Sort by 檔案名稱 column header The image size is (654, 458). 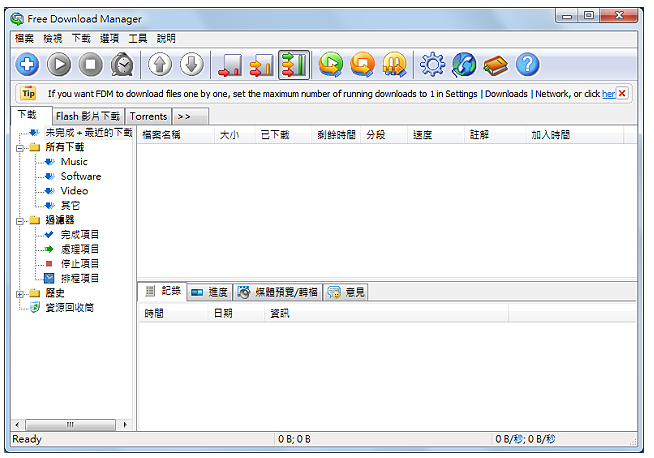(x=176, y=135)
